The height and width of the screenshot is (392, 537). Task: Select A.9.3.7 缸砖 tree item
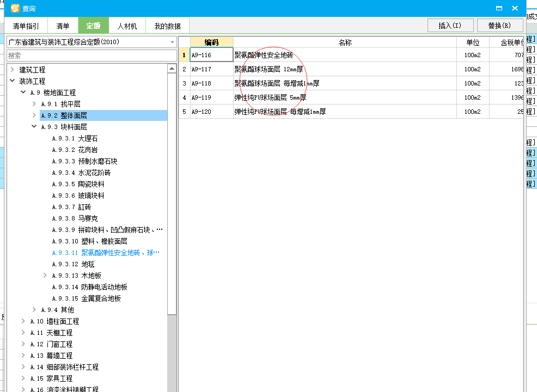point(71,207)
